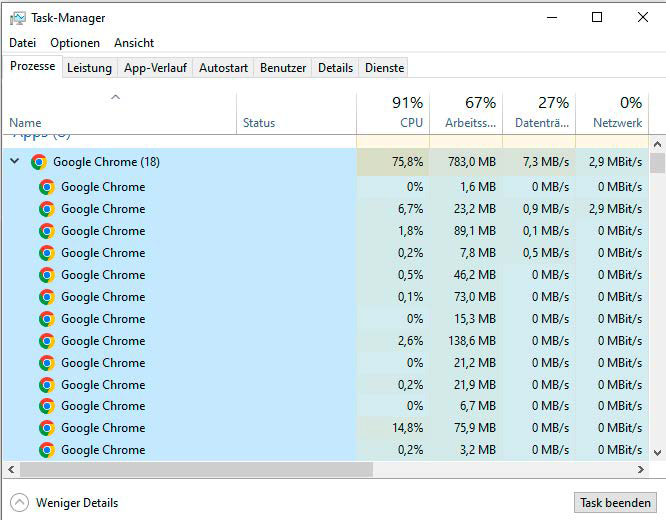Click the circular arrow icon beside Weniger Details

click(19, 503)
